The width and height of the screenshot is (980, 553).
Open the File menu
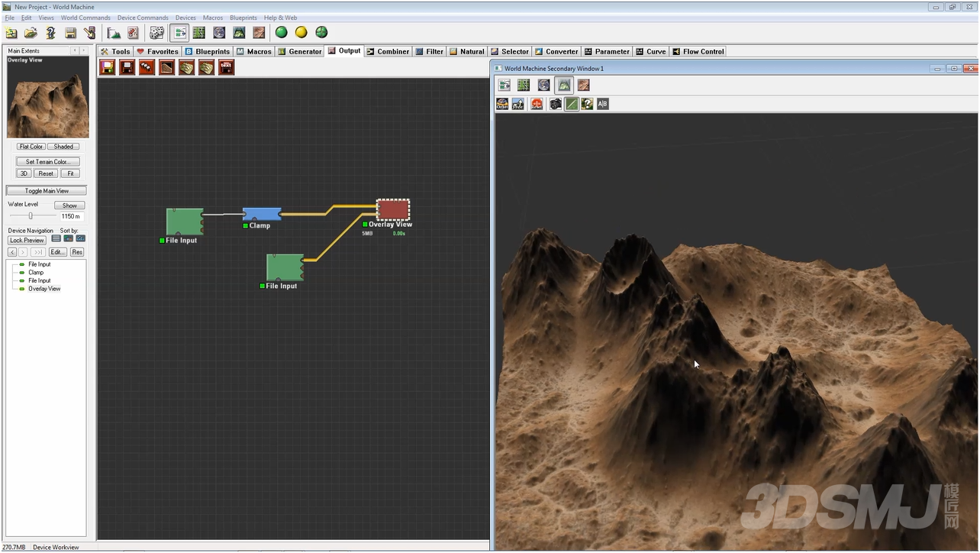pyautogui.click(x=10, y=18)
